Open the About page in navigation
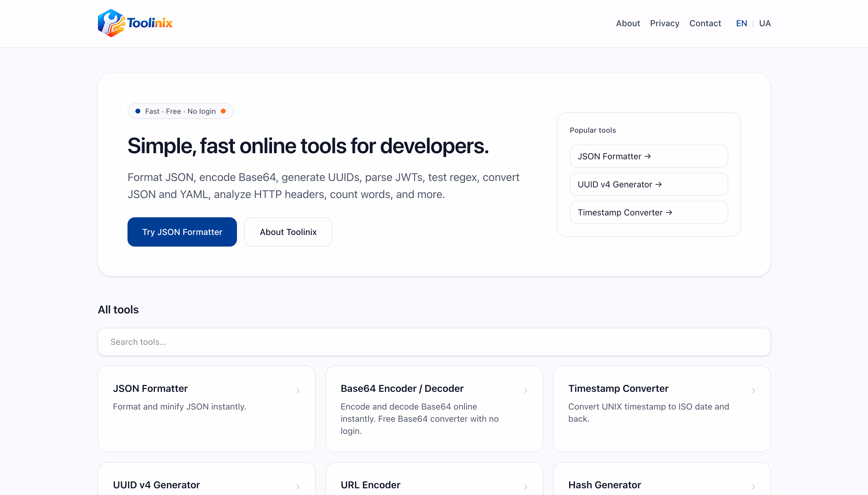868x495 pixels. pos(628,23)
